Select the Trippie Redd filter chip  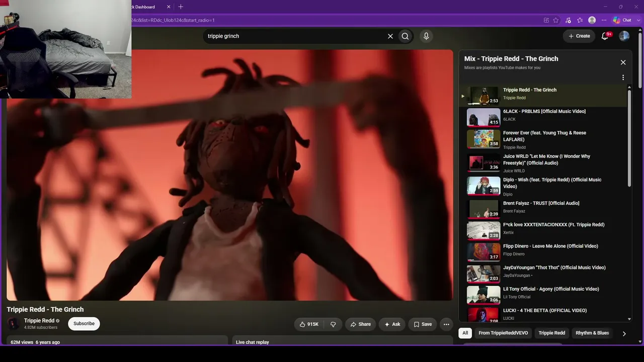pos(552,333)
